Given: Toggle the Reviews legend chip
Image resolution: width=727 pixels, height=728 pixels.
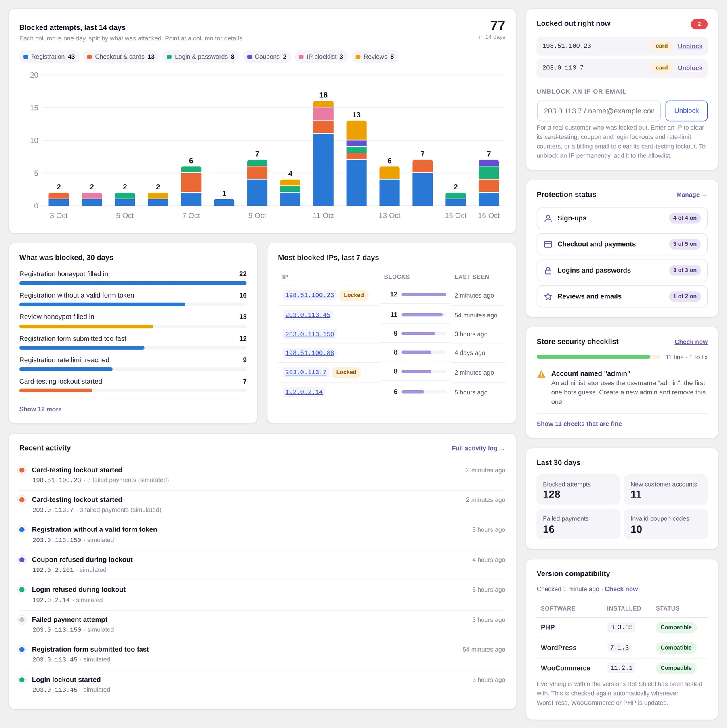Looking at the screenshot, I should pos(375,57).
